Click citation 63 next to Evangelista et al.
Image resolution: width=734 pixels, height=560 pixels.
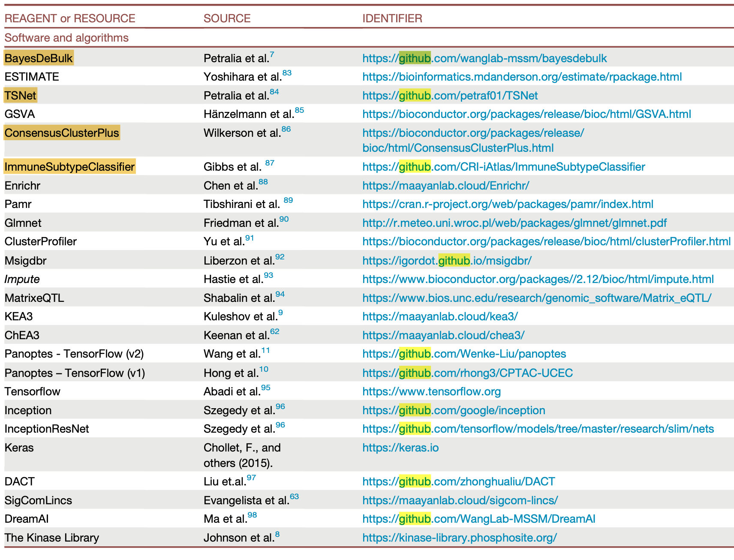coord(294,497)
